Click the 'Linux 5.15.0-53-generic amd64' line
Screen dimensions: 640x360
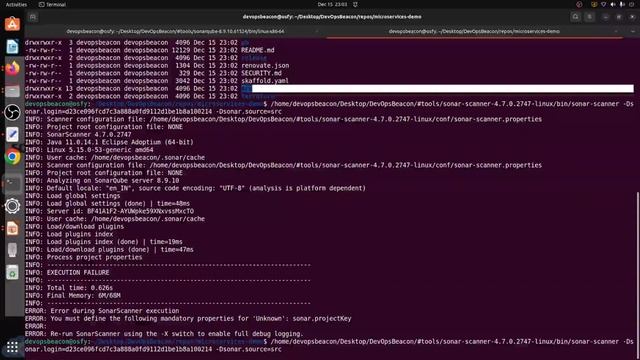89,150
